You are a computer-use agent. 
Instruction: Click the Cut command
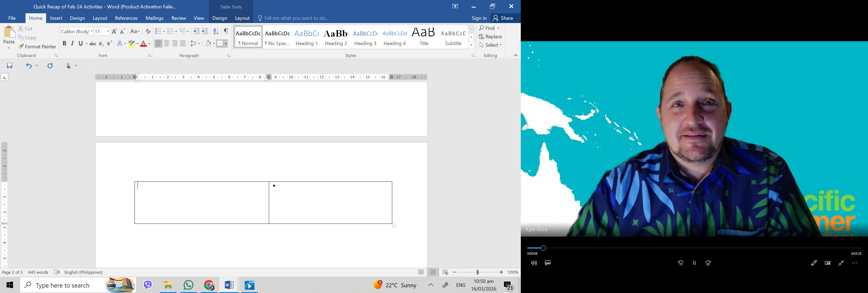pyautogui.click(x=25, y=29)
